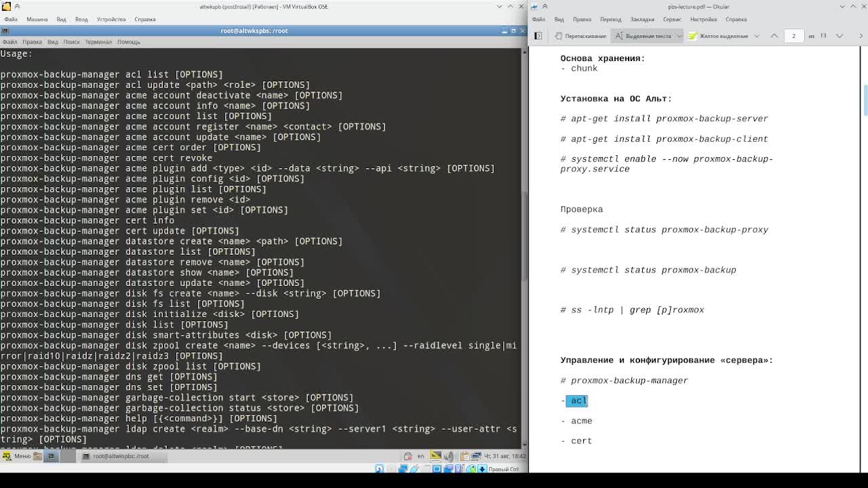Minimize the inner terminal window
868x488 pixels.
pyautogui.click(x=504, y=30)
